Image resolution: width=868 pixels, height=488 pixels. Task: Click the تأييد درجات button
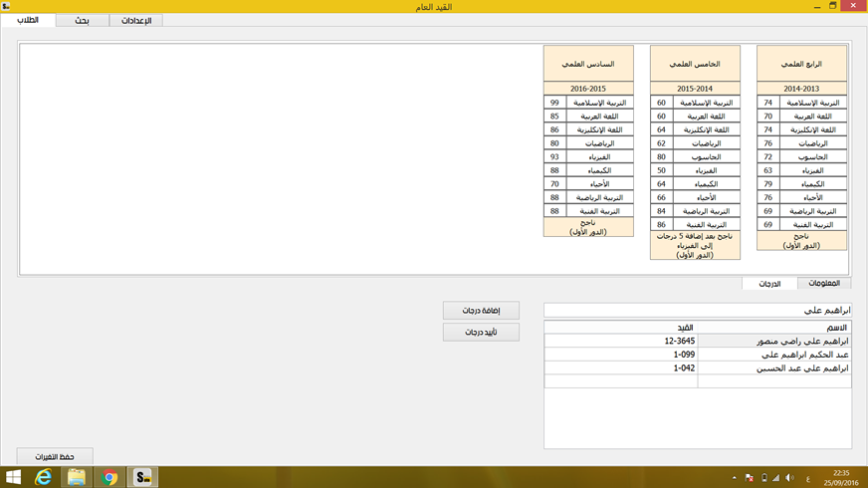click(481, 332)
